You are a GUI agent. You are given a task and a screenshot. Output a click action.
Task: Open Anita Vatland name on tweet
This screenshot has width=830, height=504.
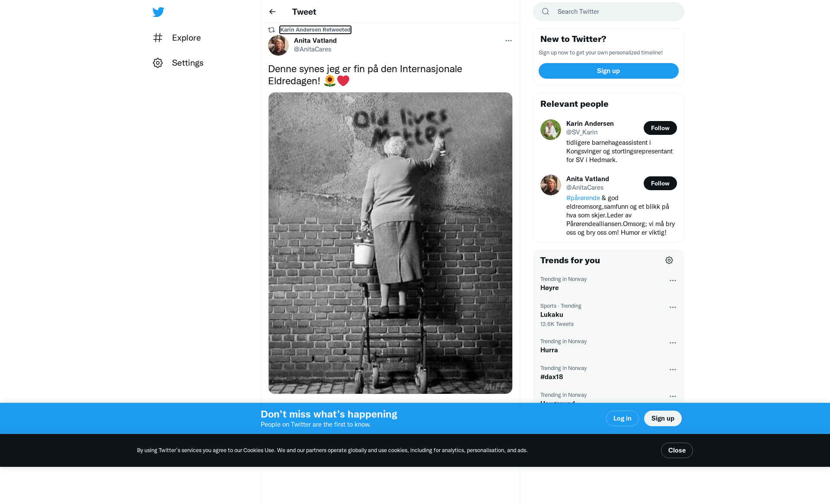(315, 41)
